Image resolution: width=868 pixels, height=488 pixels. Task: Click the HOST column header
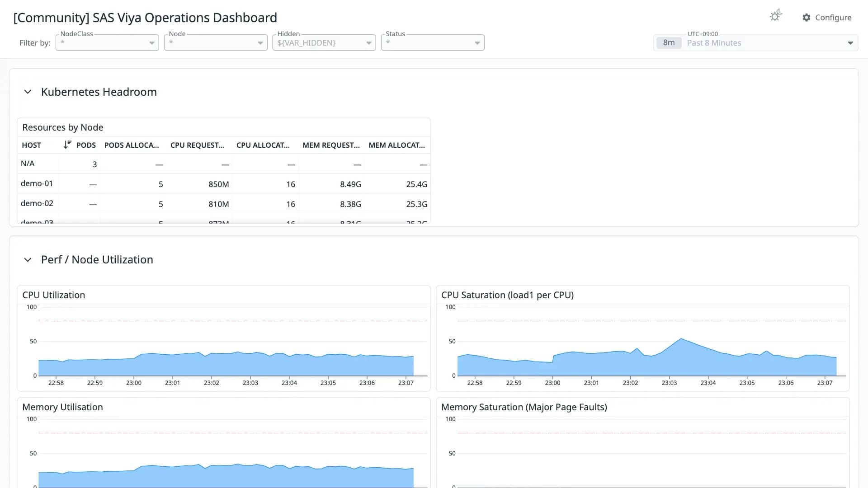pos(32,145)
